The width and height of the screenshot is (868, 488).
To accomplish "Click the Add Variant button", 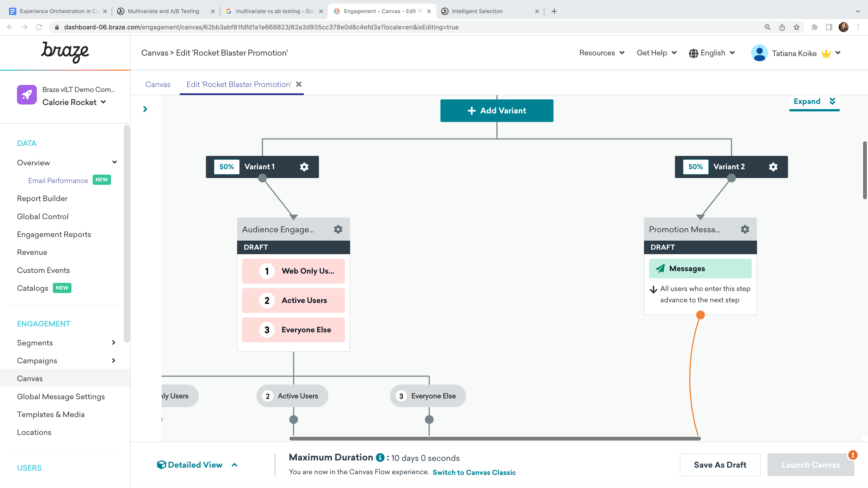I will (x=497, y=110).
